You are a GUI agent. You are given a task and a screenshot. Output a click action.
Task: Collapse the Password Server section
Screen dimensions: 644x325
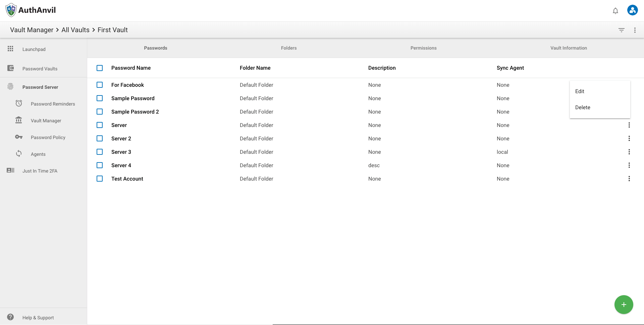40,87
